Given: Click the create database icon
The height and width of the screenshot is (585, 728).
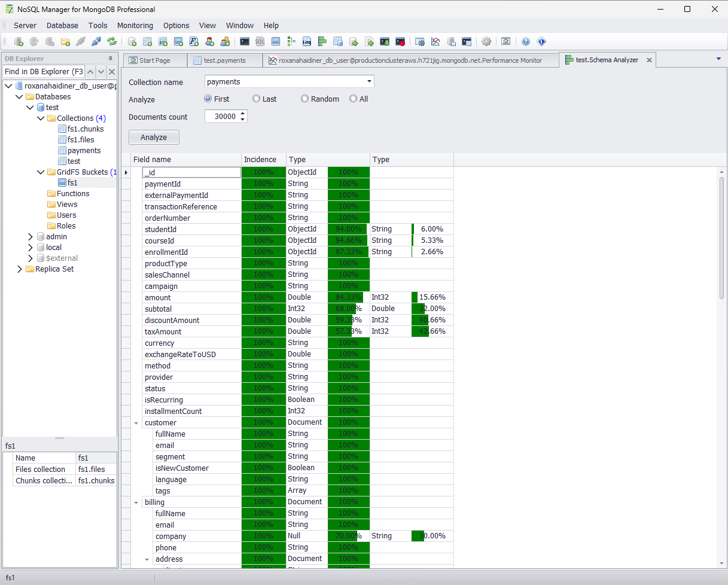Looking at the screenshot, I should click(132, 41).
